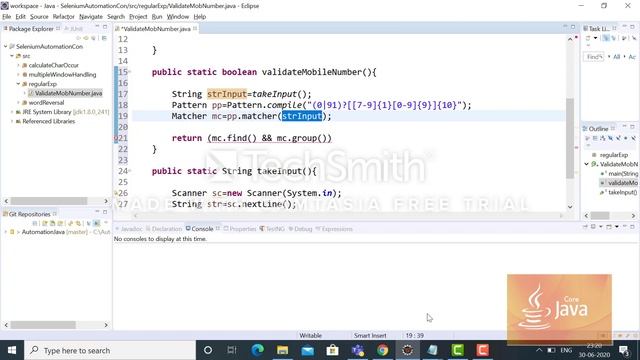Open the Project menu
Viewport: 640px width, 360px height.
click(x=138, y=17)
